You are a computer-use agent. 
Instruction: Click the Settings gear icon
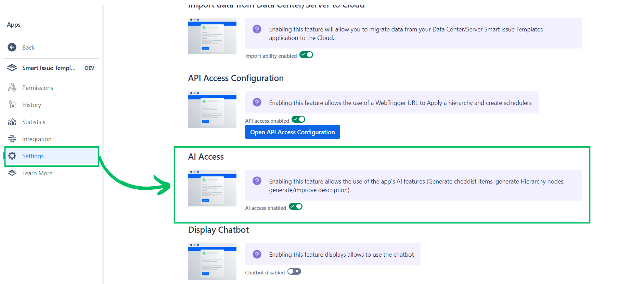click(12, 156)
